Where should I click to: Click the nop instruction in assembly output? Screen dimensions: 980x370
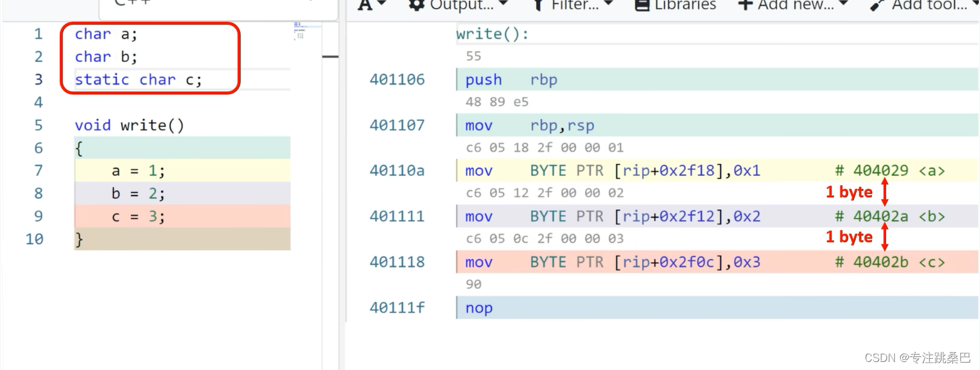[x=479, y=308]
